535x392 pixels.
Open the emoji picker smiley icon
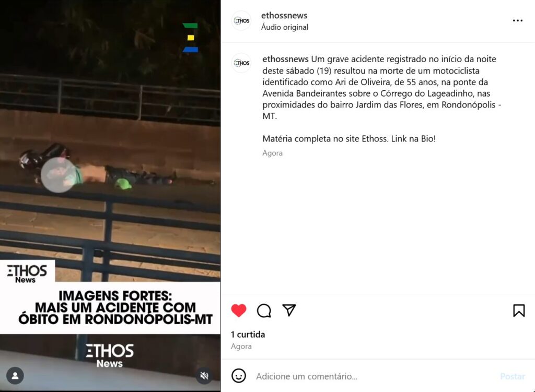(x=238, y=376)
